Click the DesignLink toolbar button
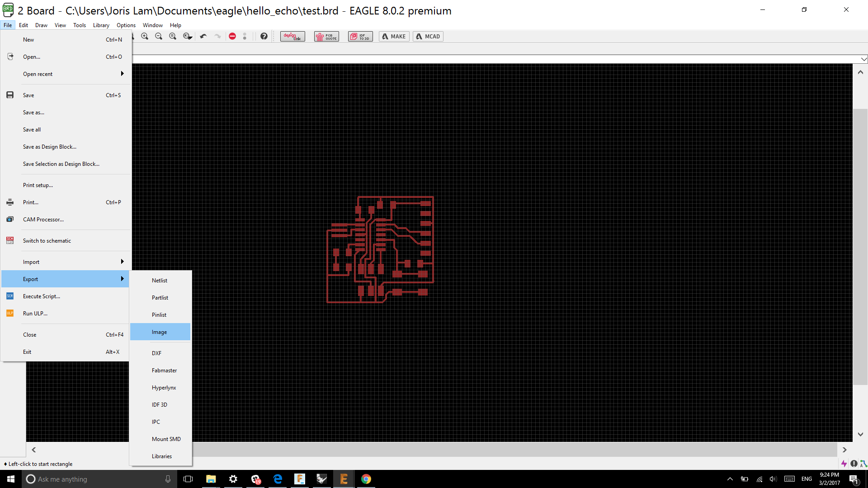 [x=292, y=36]
